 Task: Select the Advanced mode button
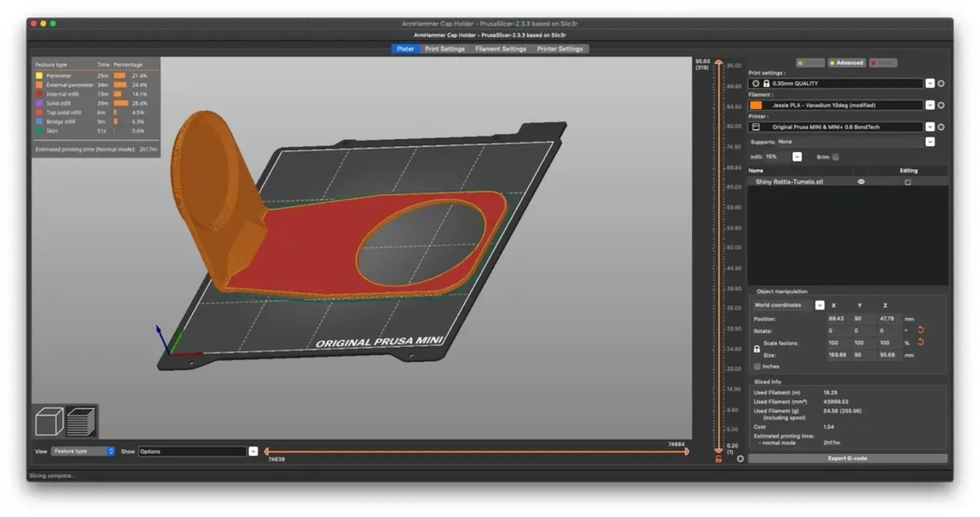pyautogui.click(x=847, y=63)
